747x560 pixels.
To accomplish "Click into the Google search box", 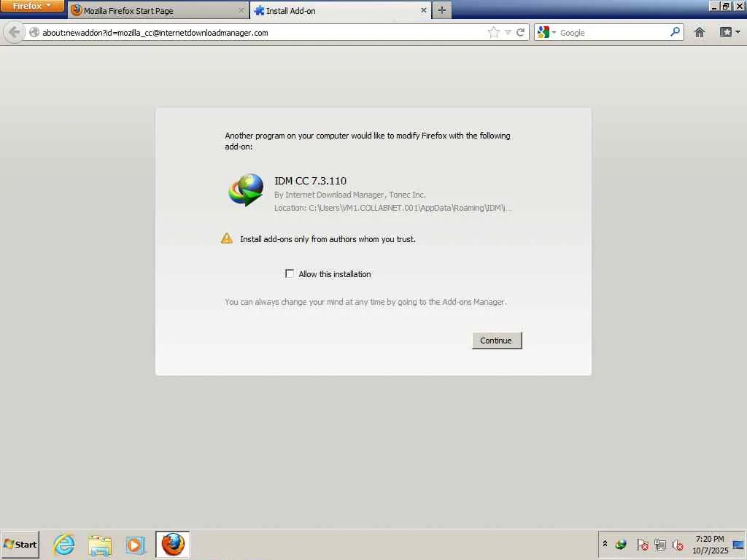I will (614, 32).
